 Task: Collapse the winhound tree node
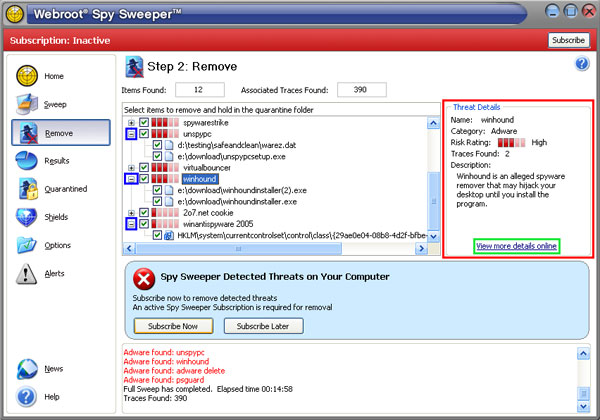131,179
